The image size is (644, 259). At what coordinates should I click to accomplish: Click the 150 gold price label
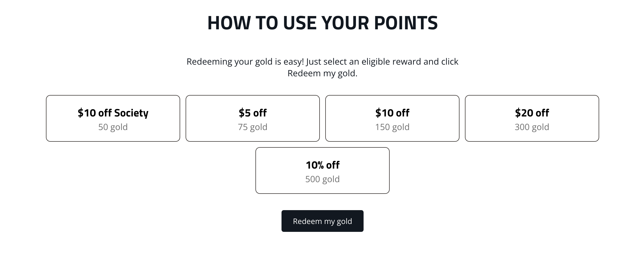point(392,127)
